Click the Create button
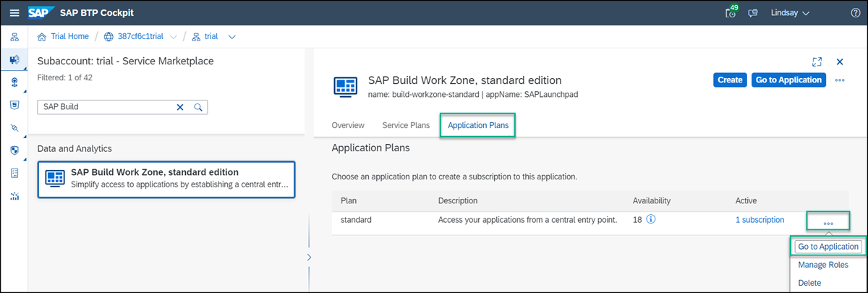This screenshot has height=293, width=868. coord(730,80)
